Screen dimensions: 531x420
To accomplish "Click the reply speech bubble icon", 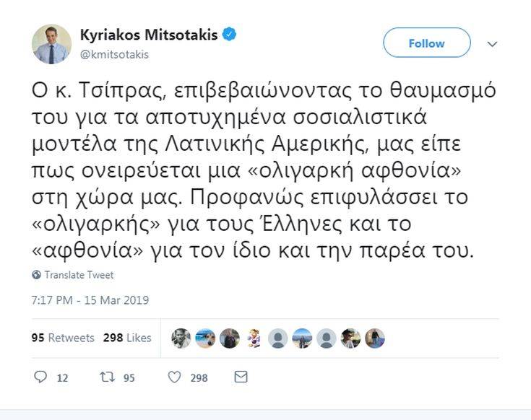I will click(40, 377).
